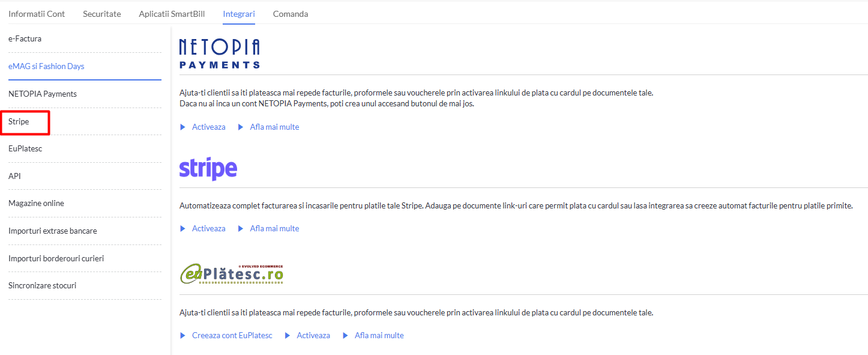Click the EuPlatesc.ro logo
This screenshot has width=868, height=355.
(232, 274)
